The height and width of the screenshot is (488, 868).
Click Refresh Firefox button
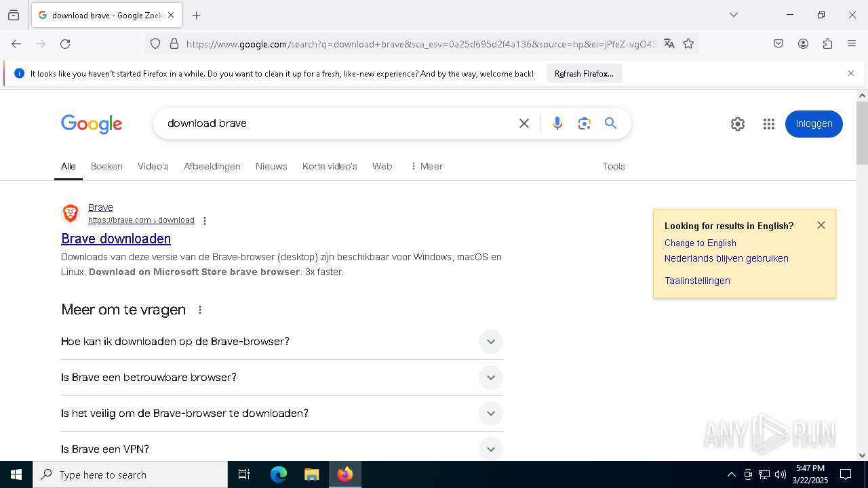click(584, 73)
